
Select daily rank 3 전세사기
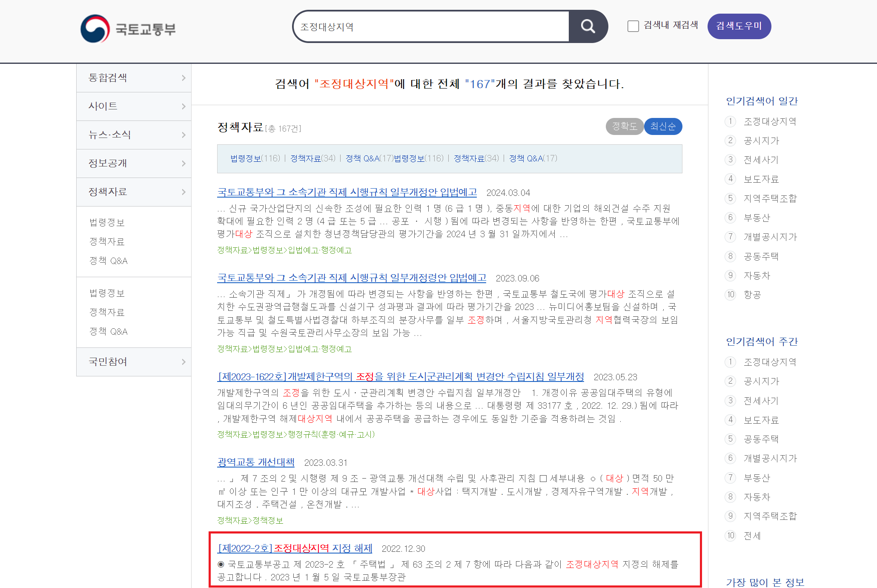pos(761,160)
